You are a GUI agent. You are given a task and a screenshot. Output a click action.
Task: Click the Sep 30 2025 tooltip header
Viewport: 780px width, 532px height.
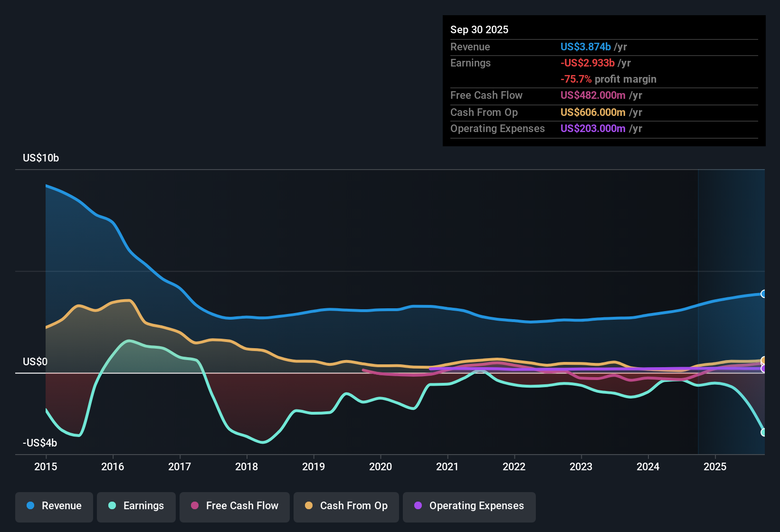479,29
